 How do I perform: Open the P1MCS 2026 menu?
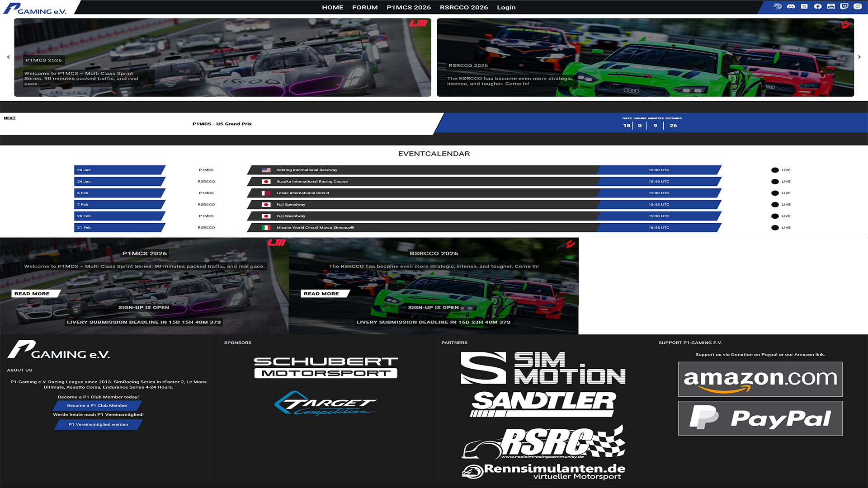pyautogui.click(x=408, y=7)
